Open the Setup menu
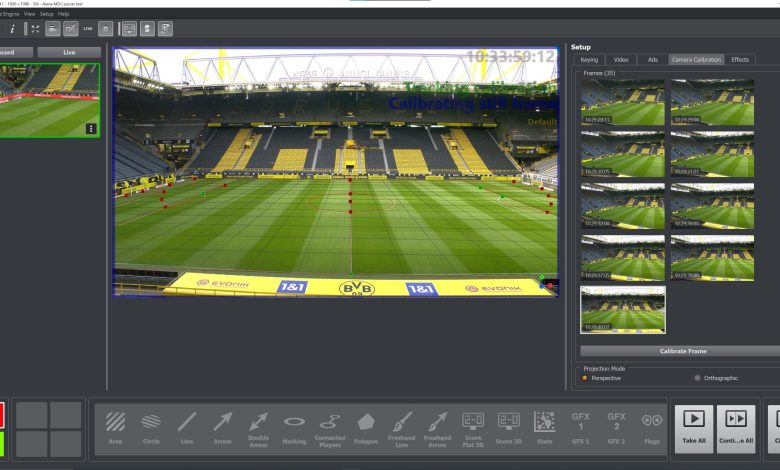Viewport: 780px width, 470px height. [x=46, y=14]
